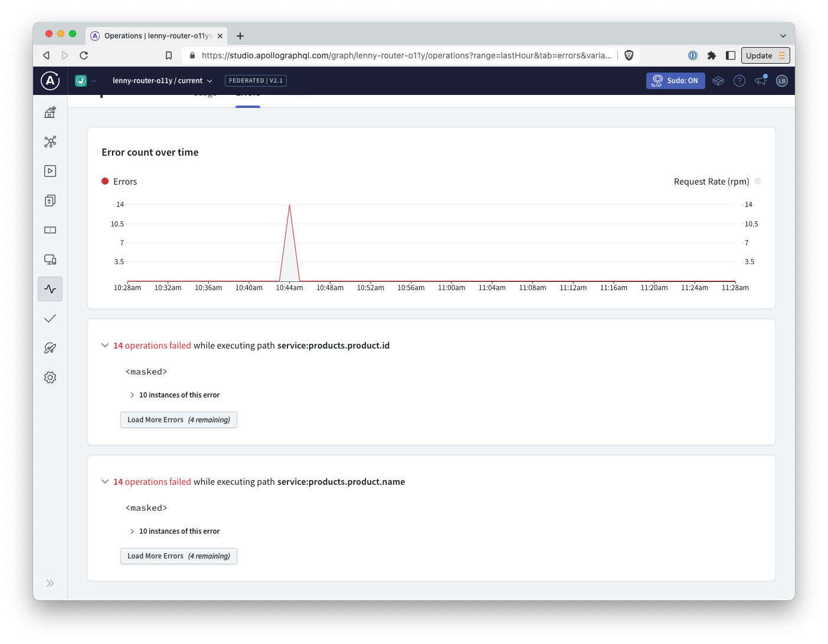Open the lenny-router-o11y / current variant dropdown
The image size is (828, 644).
[162, 81]
